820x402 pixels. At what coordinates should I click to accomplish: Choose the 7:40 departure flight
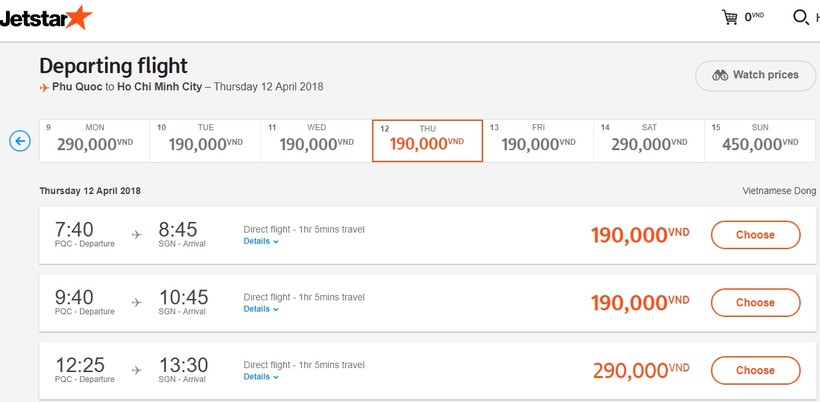click(755, 235)
